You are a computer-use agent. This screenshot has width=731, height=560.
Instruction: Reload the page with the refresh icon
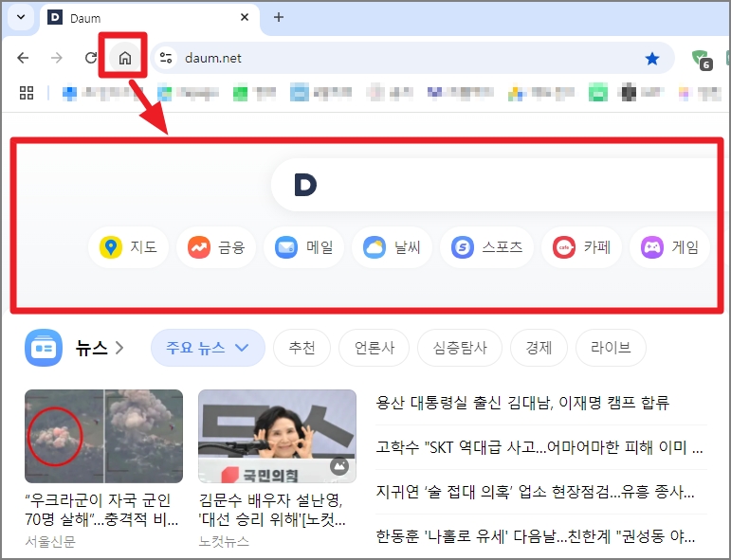pyautogui.click(x=91, y=58)
